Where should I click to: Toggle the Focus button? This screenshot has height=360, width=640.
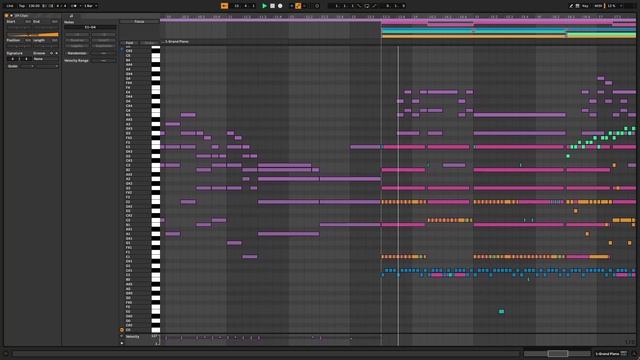tap(139, 21)
